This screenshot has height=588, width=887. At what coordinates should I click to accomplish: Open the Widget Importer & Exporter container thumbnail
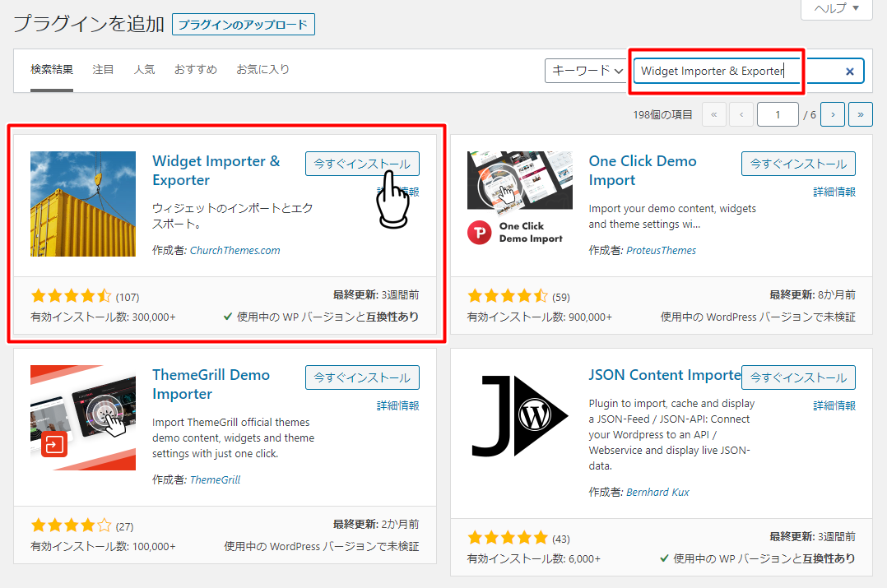83,204
